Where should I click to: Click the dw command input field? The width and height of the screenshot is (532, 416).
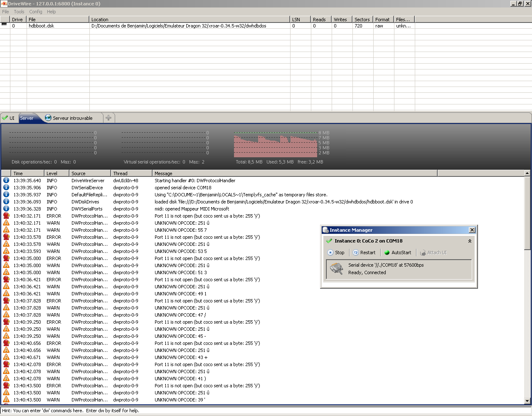[266, 411]
